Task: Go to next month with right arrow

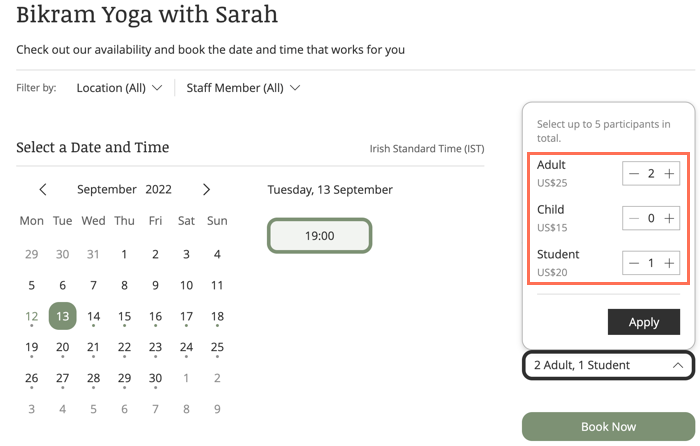Action: click(x=206, y=189)
